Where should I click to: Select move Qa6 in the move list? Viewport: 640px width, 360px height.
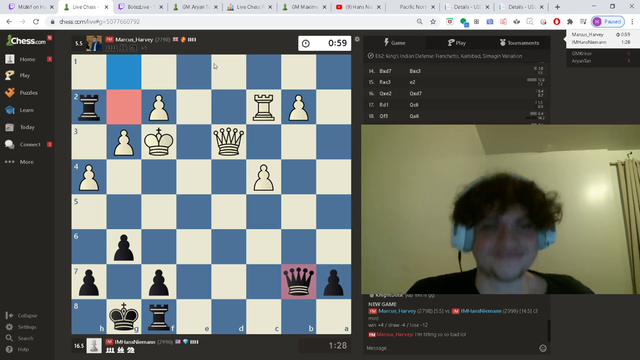point(414,116)
